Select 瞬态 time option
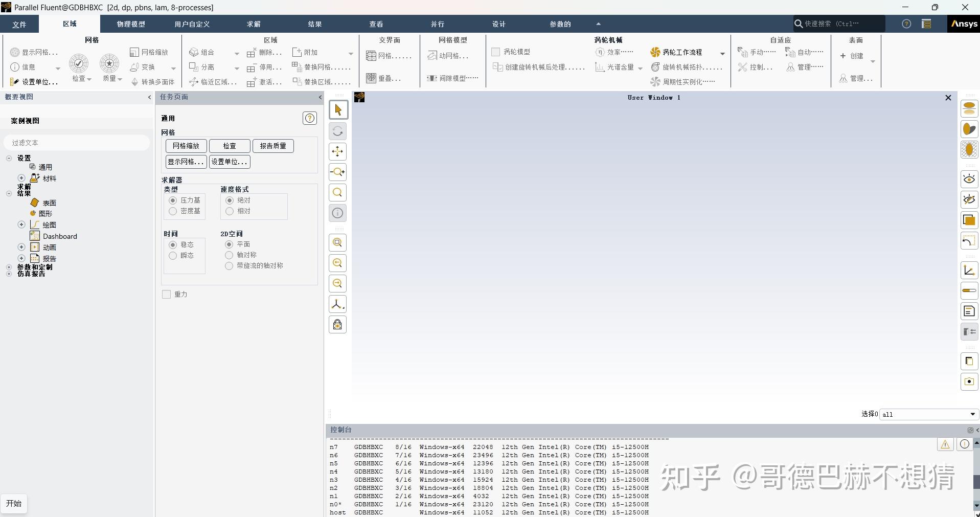 coord(173,256)
